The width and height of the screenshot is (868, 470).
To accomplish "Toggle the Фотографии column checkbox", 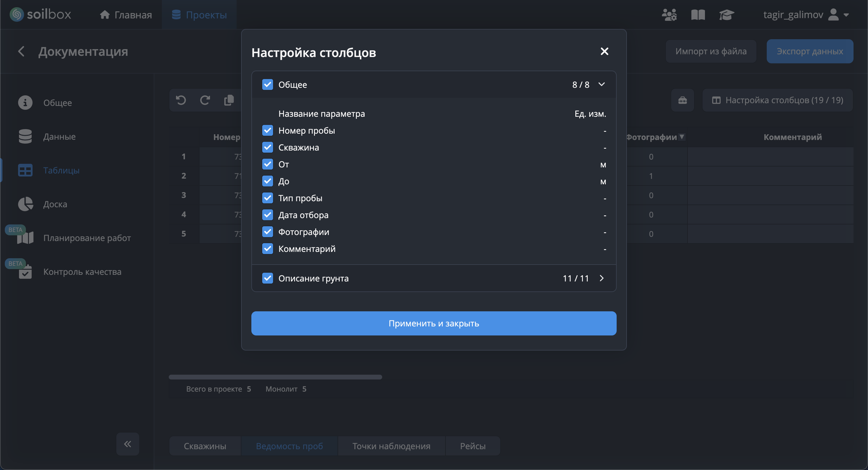I will [268, 232].
